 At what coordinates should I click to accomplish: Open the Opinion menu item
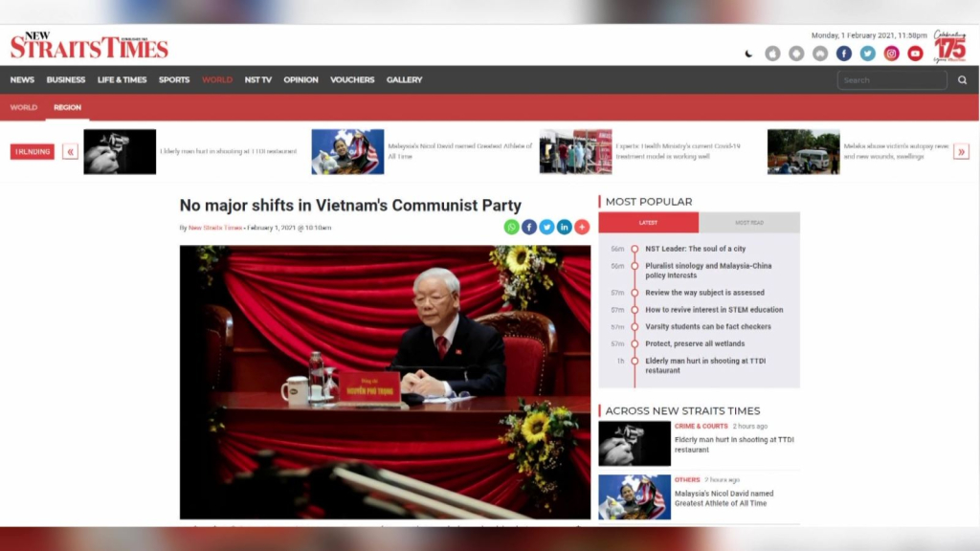coord(301,80)
